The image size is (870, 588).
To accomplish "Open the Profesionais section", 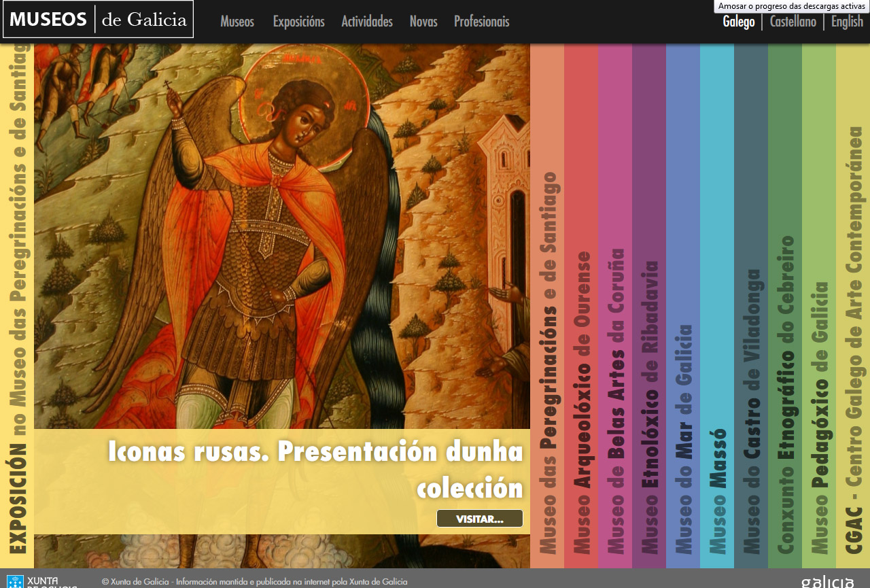I will click(482, 22).
